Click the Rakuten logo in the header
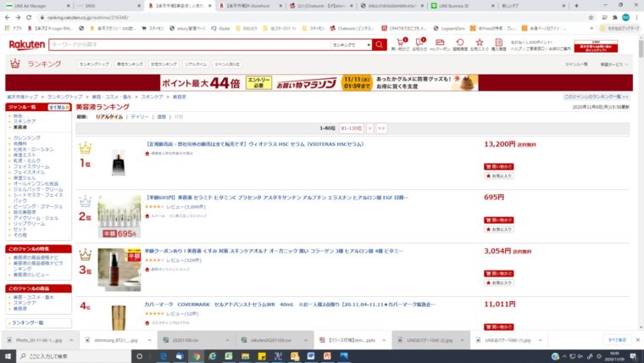This screenshot has height=363, width=644. (x=27, y=44)
